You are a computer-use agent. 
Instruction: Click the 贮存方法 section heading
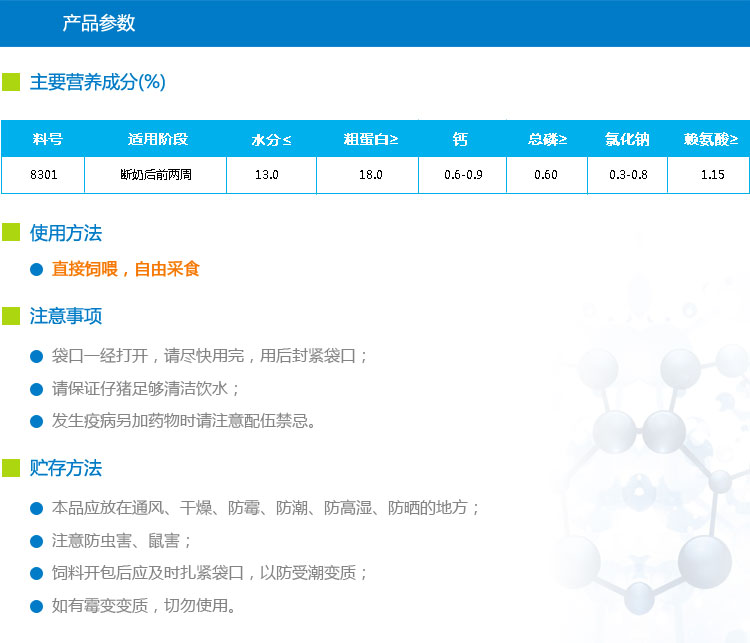[66, 468]
